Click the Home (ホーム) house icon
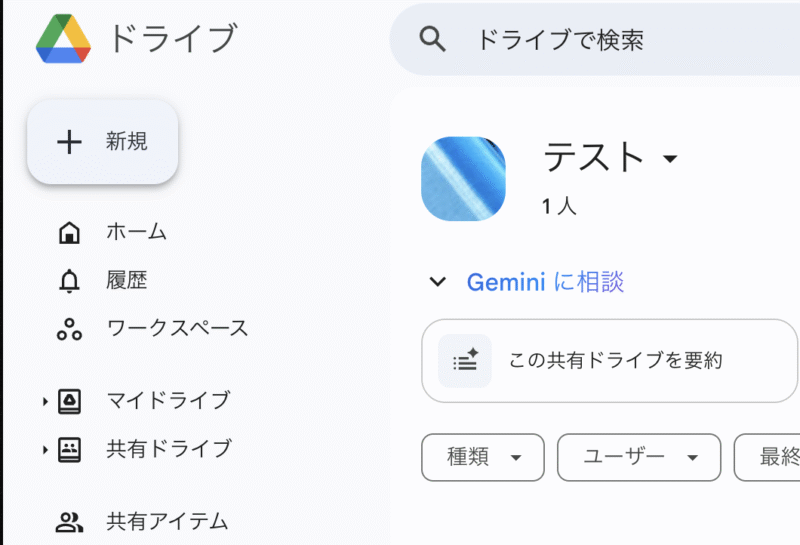The height and width of the screenshot is (545, 800). (69, 233)
